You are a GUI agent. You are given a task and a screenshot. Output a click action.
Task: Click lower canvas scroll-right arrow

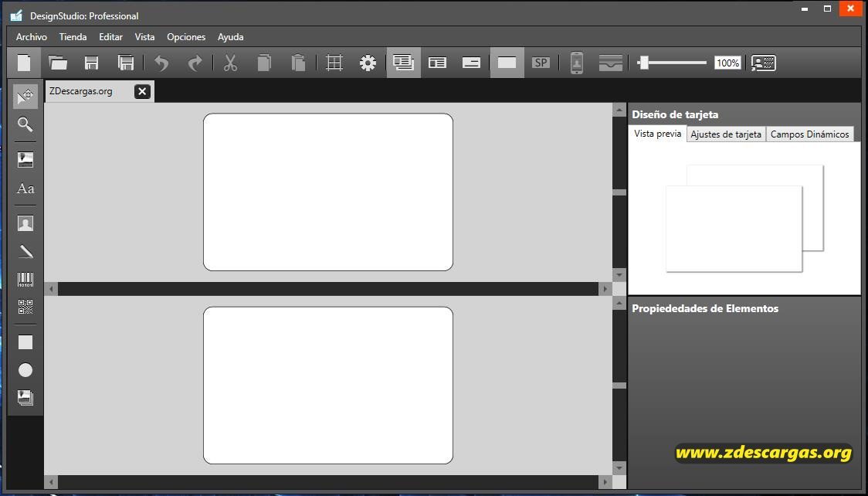pyautogui.click(x=605, y=482)
